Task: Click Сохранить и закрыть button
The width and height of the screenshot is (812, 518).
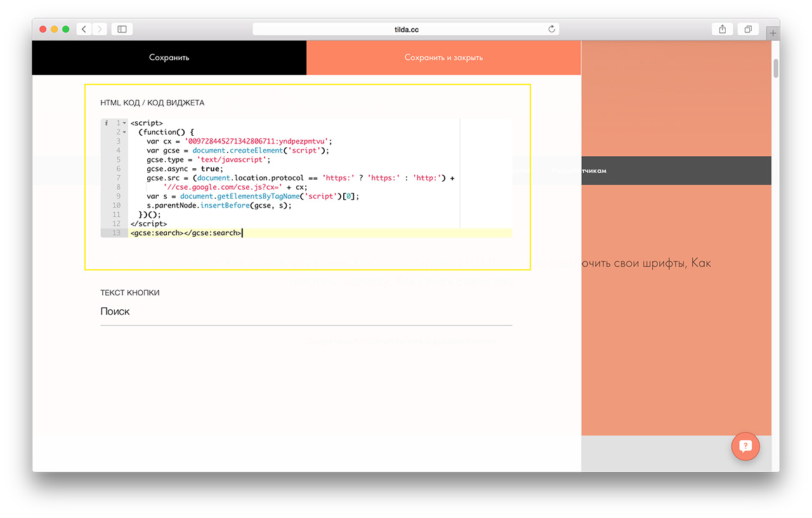Action: (x=443, y=57)
